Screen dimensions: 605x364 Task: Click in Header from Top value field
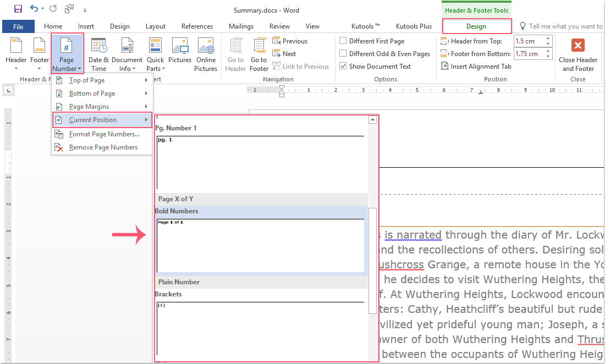(x=528, y=41)
